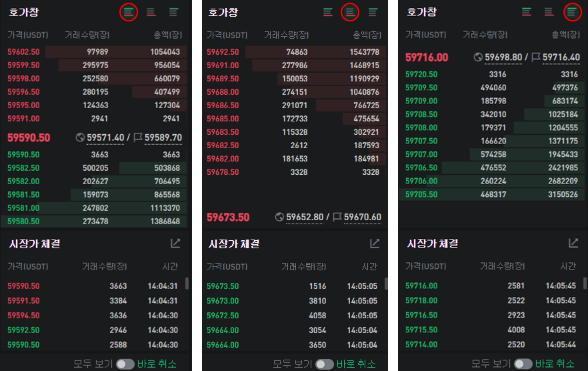Click trades list scrollbar in left panel

point(187,284)
